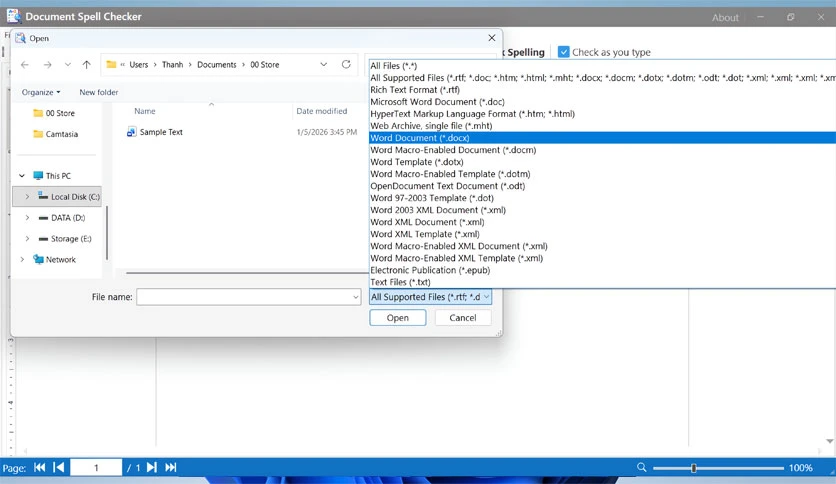Select the 00 Store folder in sidebar
Image resolution: width=836 pixels, height=484 pixels.
tap(54, 113)
